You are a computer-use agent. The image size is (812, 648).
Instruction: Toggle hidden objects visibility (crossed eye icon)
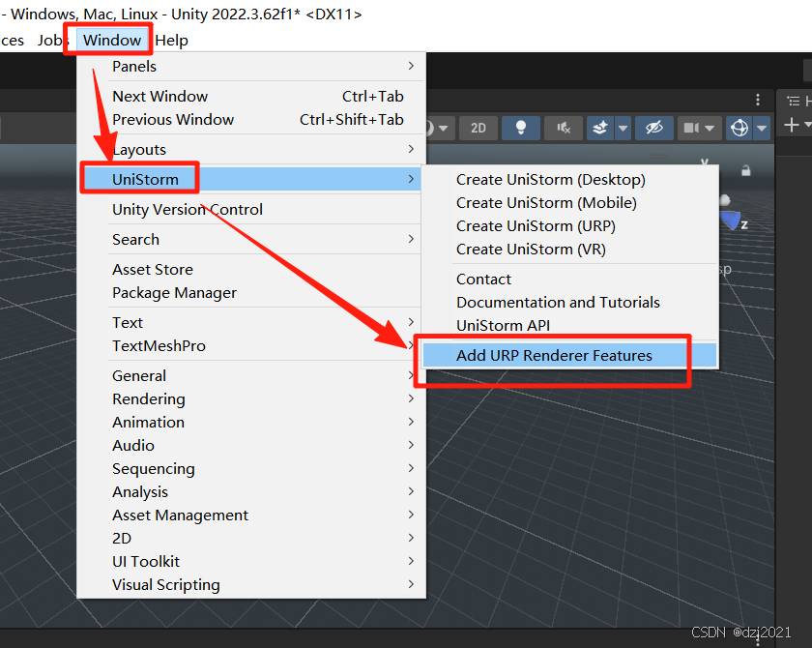point(654,128)
